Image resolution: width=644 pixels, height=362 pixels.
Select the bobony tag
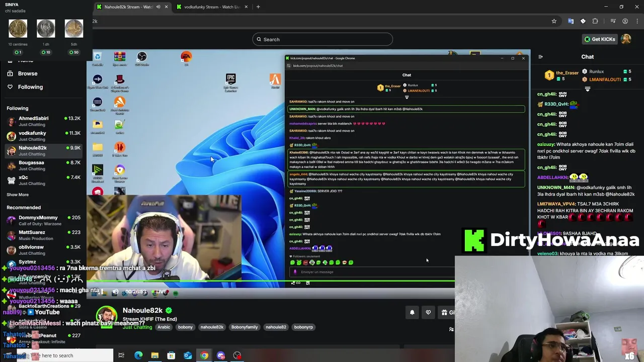point(185,327)
